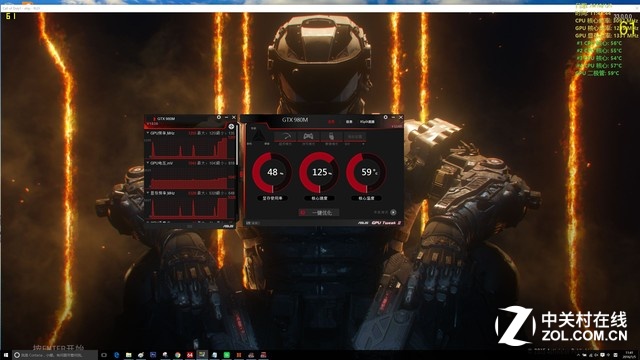Select the gamepad gaming mode icon
This screenshot has width=640, height=360.
(x=308, y=136)
